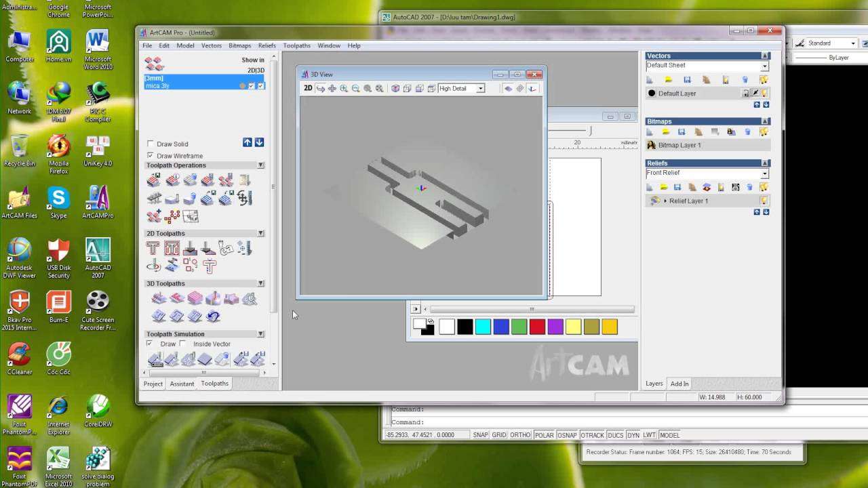The width and height of the screenshot is (868, 488).
Task: Select the cyan colour swatch
Action: pos(483,327)
